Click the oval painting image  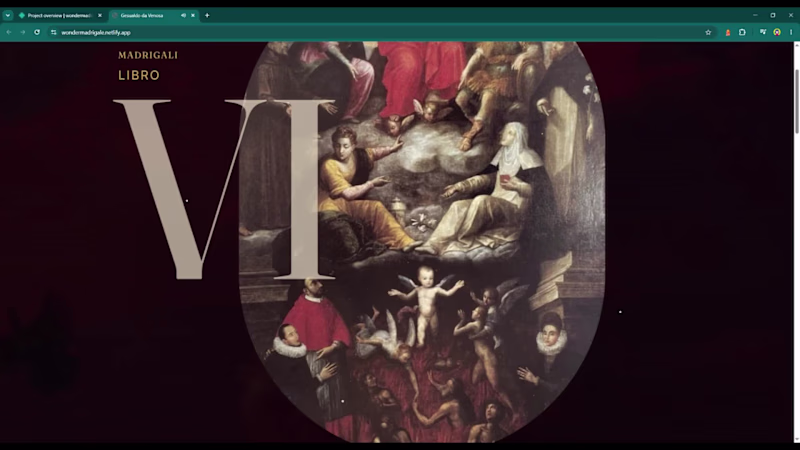click(x=422, y=242)
